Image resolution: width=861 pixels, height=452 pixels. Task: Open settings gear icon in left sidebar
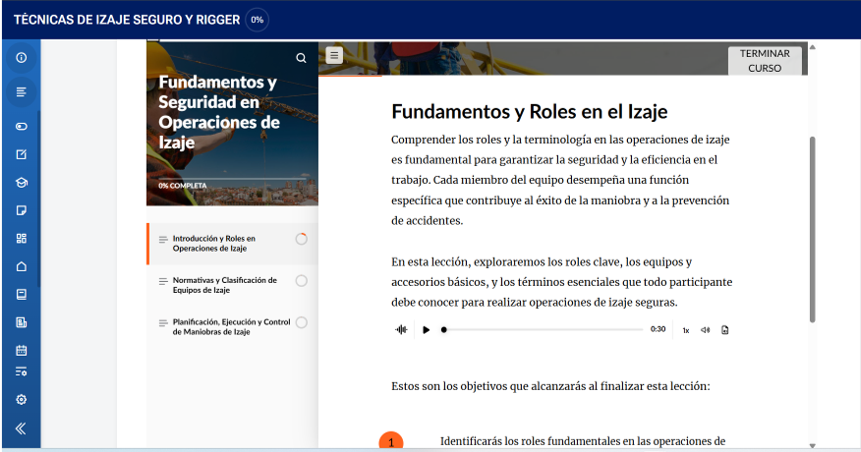21,399
